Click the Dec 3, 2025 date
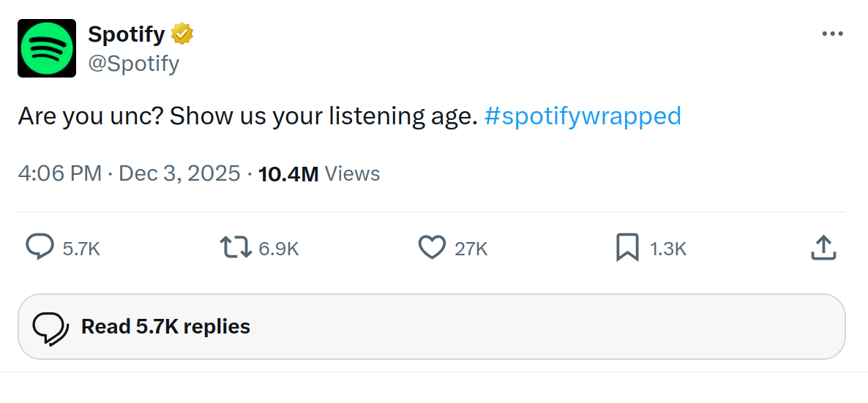The width and height of the screenshot is (868, 403). point(179,174)
